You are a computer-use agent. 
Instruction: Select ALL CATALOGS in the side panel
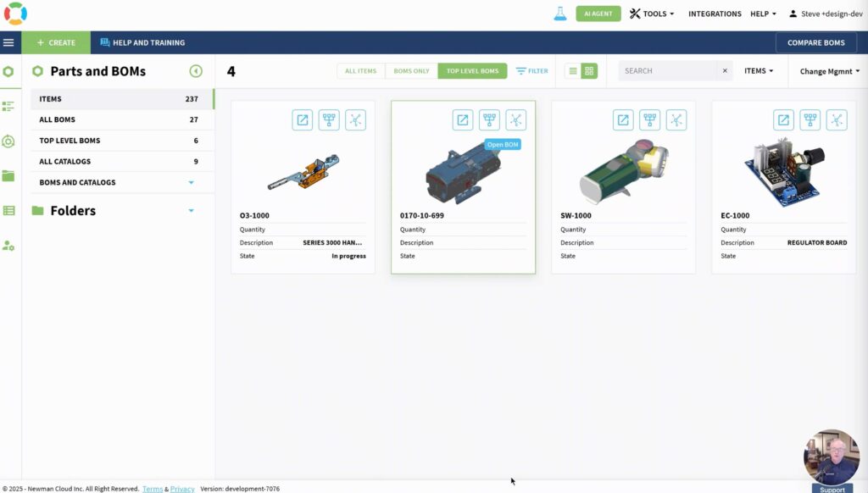(122, 162)
